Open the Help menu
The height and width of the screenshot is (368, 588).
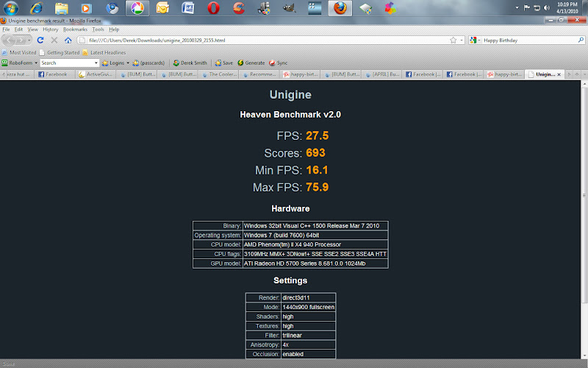tap(114, 29)
